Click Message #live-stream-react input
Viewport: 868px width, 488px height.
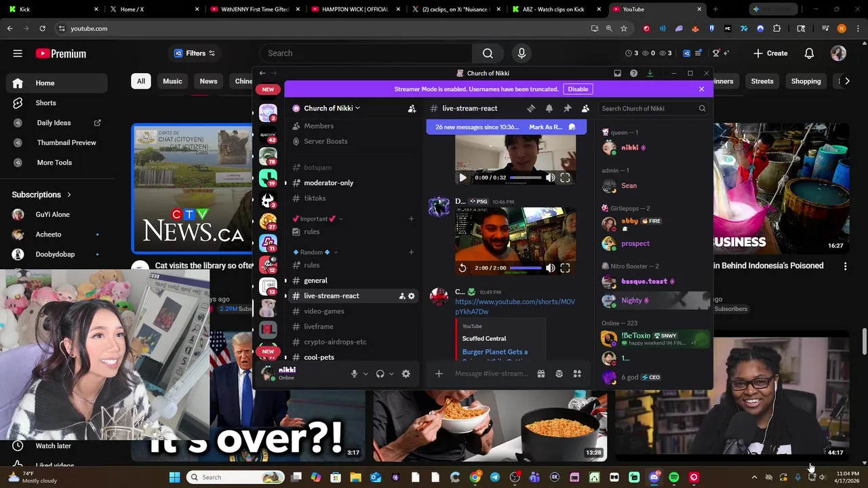point(492,373)
